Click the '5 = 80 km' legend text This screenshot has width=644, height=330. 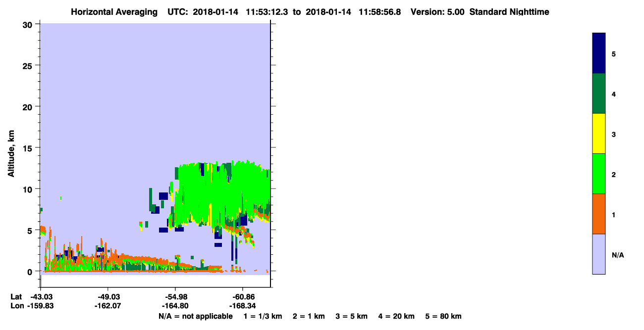(x=443, y=316)
